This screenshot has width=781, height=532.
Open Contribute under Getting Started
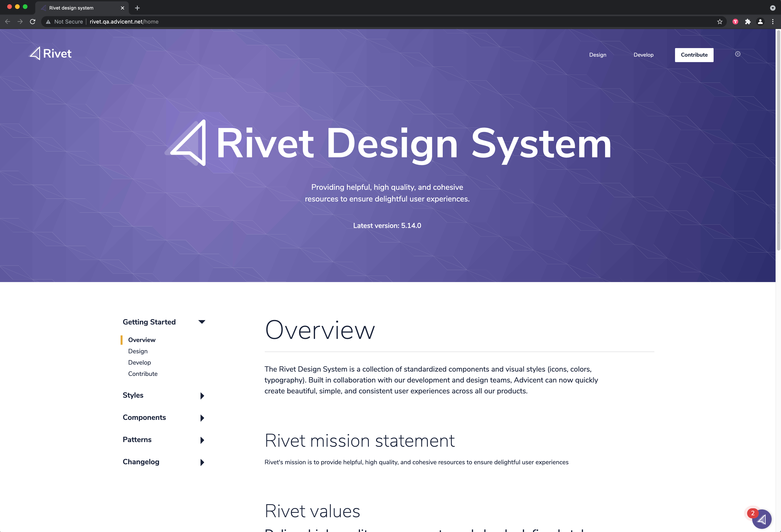[x=142, y=374]
